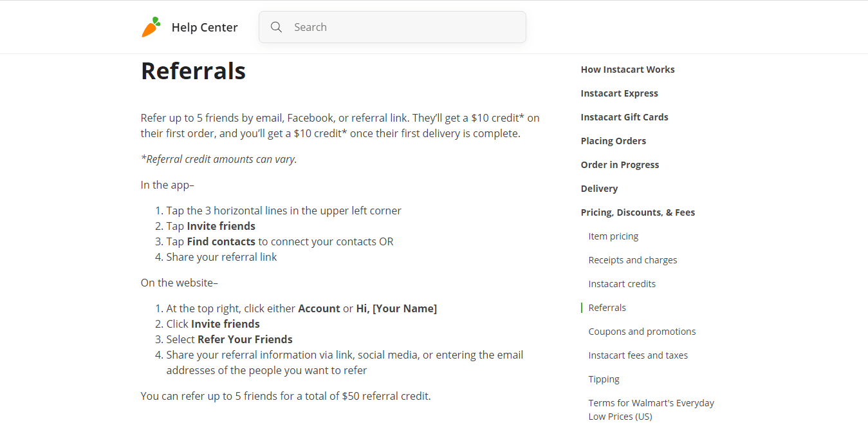868x423 pixels.
Task: Click the Referrals page heading
Action: pyautogui.click(x=193, y=71)
